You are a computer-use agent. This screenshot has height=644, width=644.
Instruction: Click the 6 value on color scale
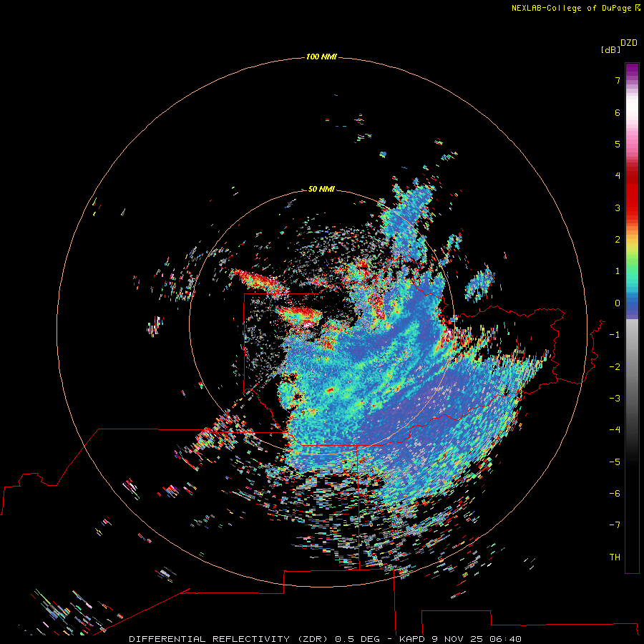coord(618,112)
